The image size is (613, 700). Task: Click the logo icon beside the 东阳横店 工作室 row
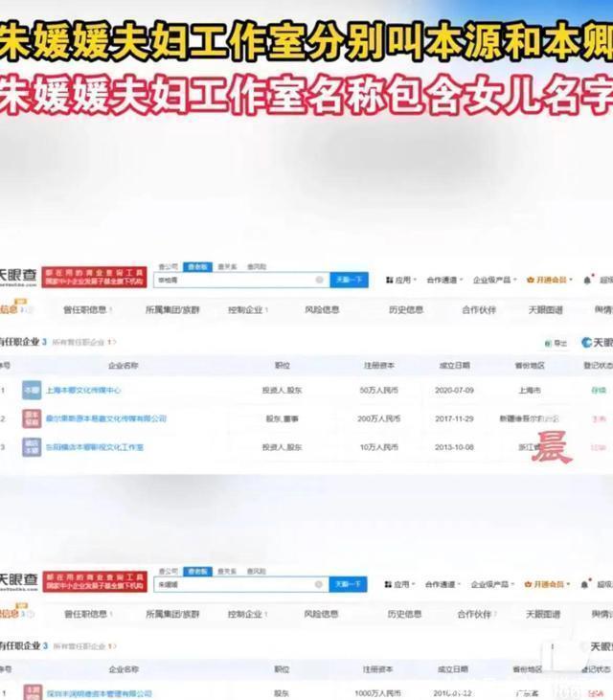(32, 447)
